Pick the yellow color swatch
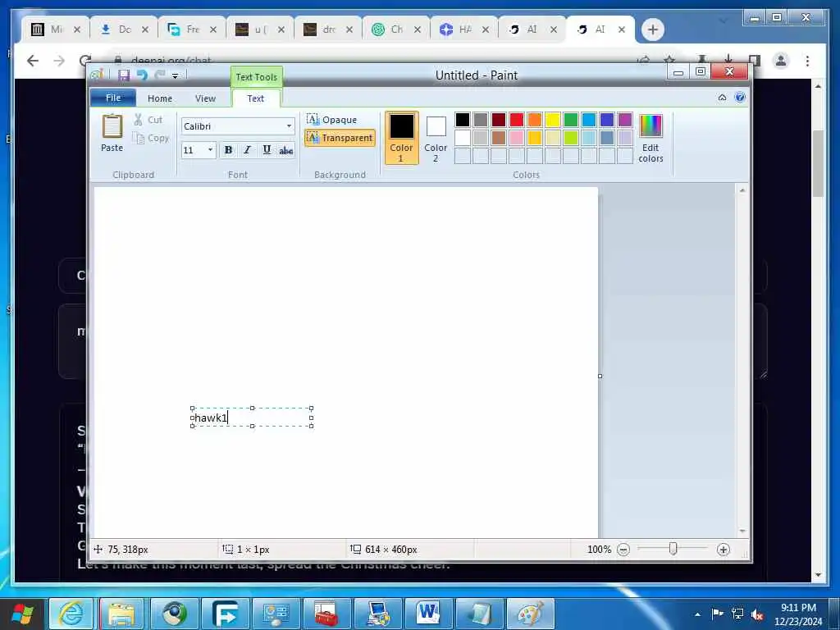The width and height of the screenshot is (840, 630). [x=552, y=120]
